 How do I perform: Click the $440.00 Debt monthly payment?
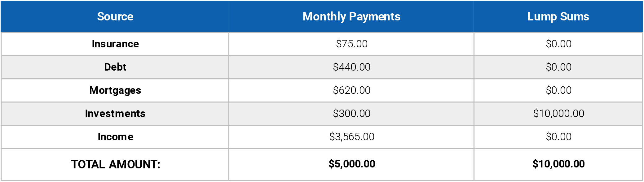coord(352,67)
